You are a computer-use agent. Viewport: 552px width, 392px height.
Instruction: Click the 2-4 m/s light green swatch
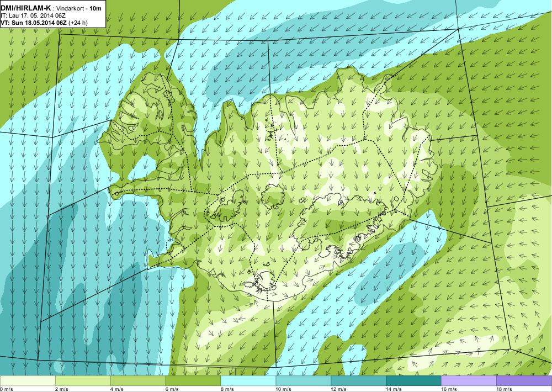[83, 381]
